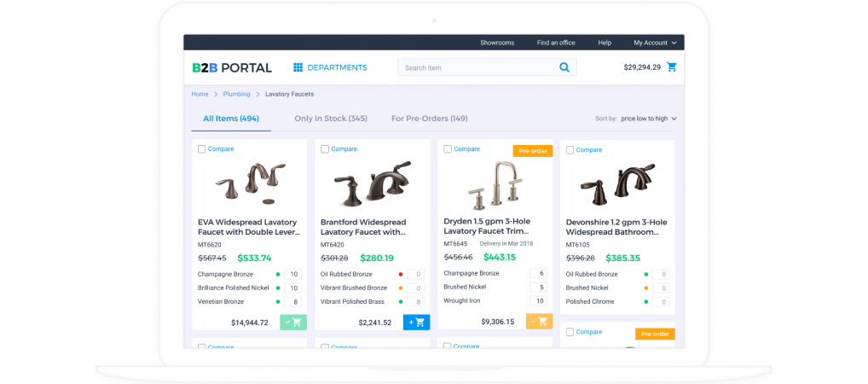
Task: Switch to Only In Stock (345) tab
Action: pos(331,119)
